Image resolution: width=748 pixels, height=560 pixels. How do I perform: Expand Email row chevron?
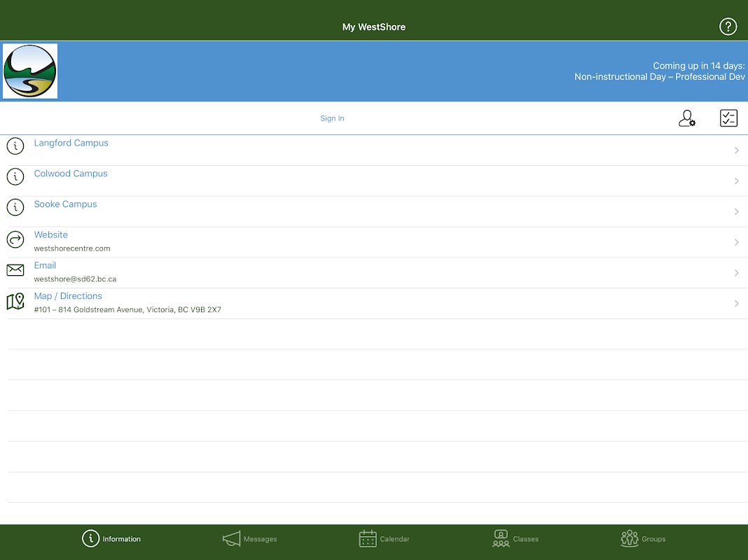coord(736,272)
